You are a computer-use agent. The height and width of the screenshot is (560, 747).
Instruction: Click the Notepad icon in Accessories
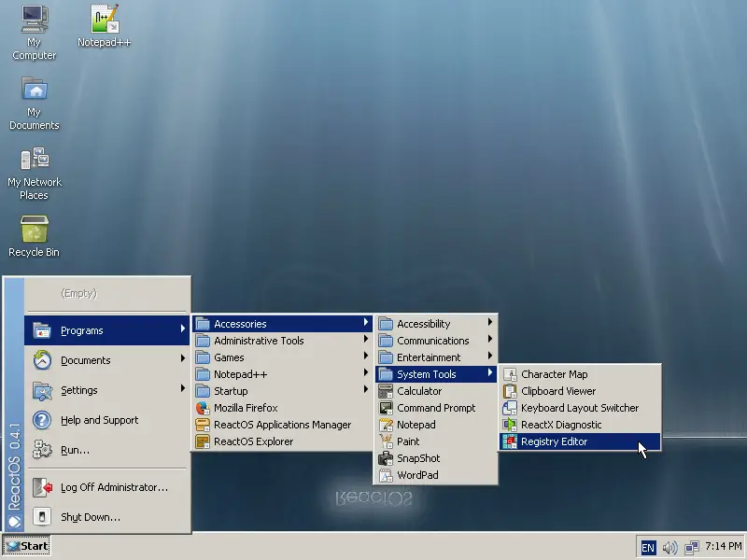click(386, 425)
